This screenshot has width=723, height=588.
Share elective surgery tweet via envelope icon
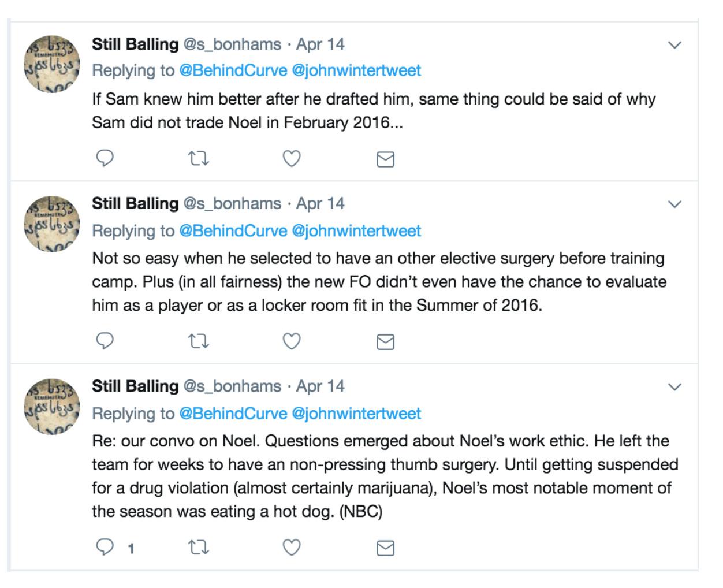coord(385,342)
